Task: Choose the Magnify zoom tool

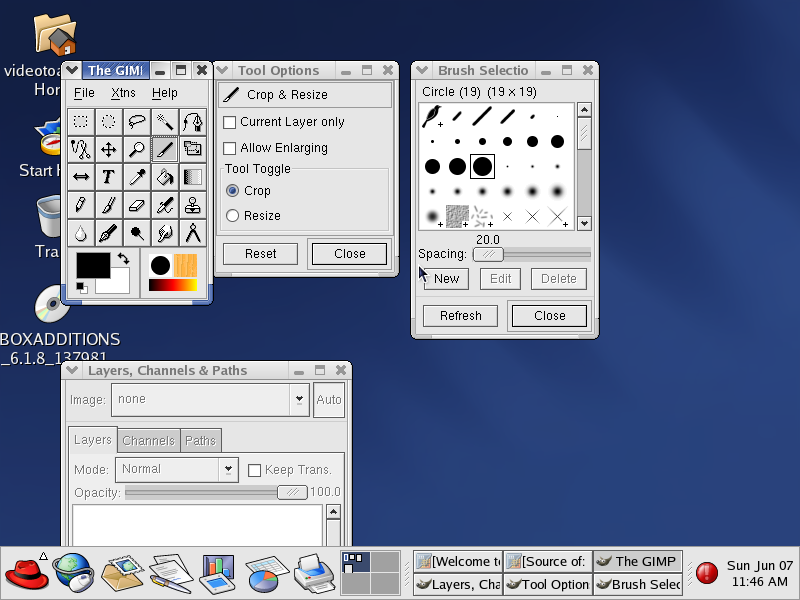Action: (x=137, y=149)
